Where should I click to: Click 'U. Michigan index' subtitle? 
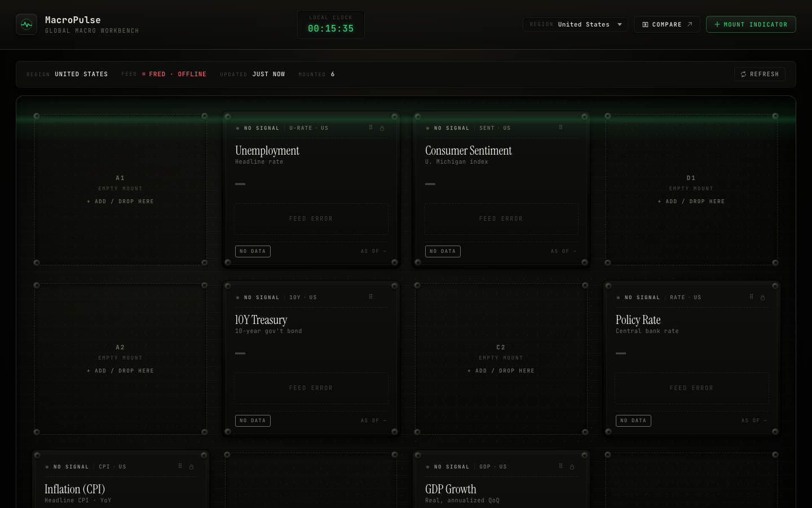coord(457,162)
